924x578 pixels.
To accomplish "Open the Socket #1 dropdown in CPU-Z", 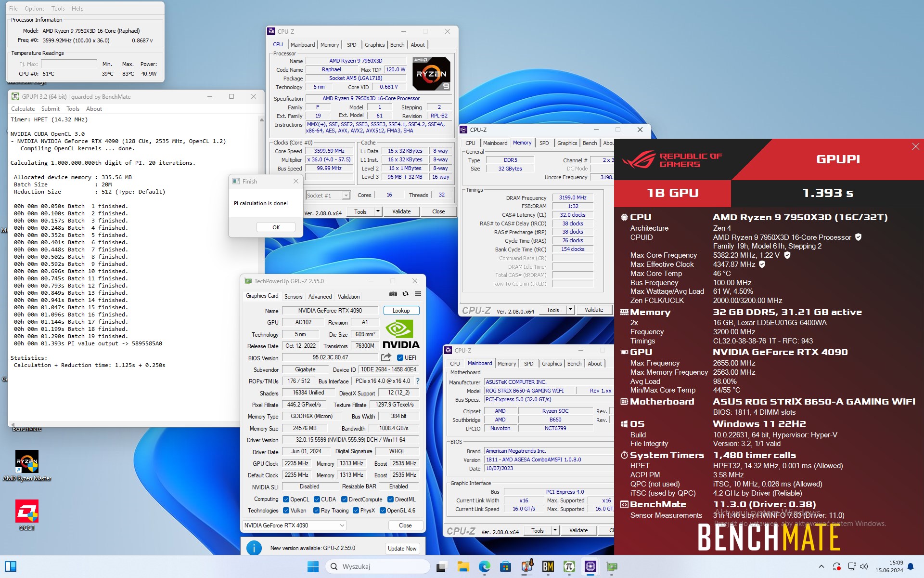I will 328,195.
